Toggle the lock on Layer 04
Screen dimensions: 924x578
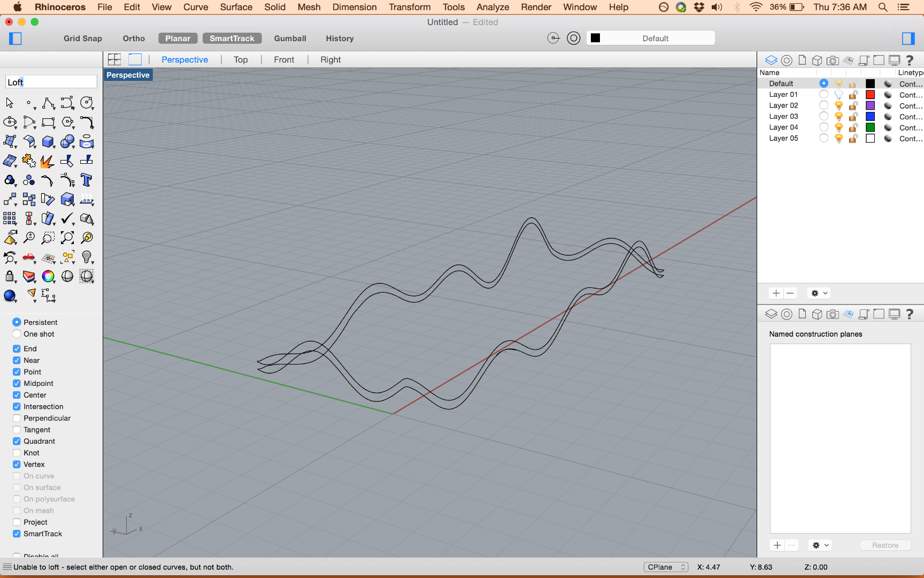click(x=853, y=127)
